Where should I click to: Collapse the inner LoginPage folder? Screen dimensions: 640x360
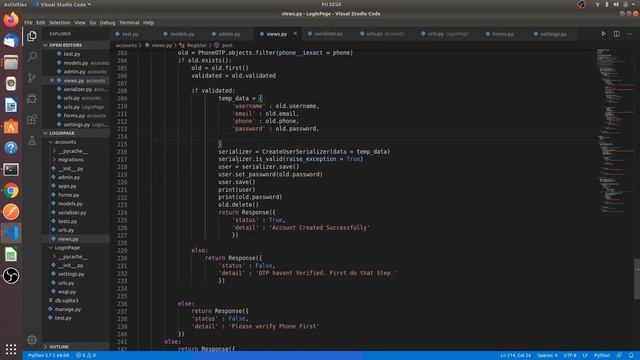[67, 248]
